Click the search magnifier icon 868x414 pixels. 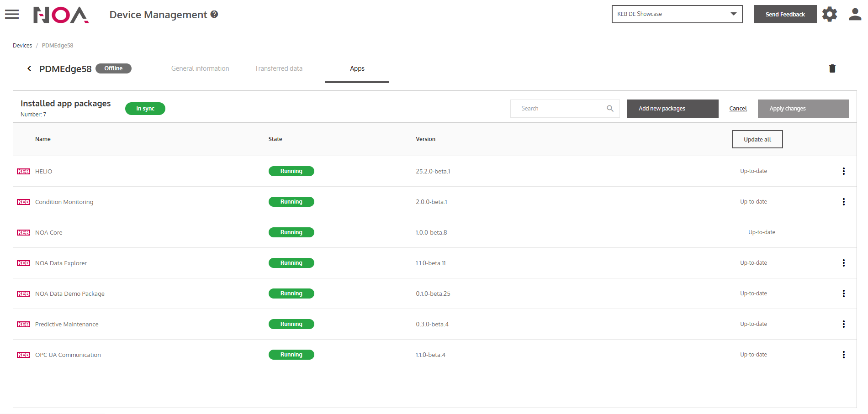pos(610,109)
